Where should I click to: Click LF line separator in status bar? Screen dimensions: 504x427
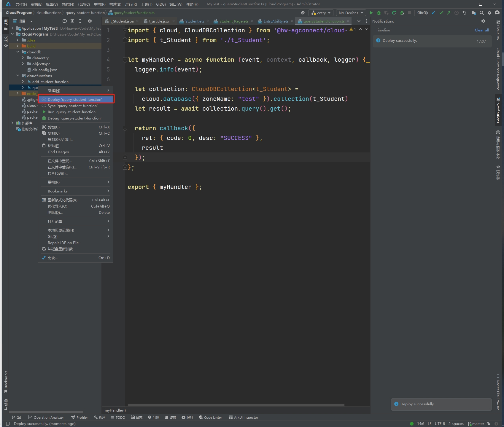(430, 424)
